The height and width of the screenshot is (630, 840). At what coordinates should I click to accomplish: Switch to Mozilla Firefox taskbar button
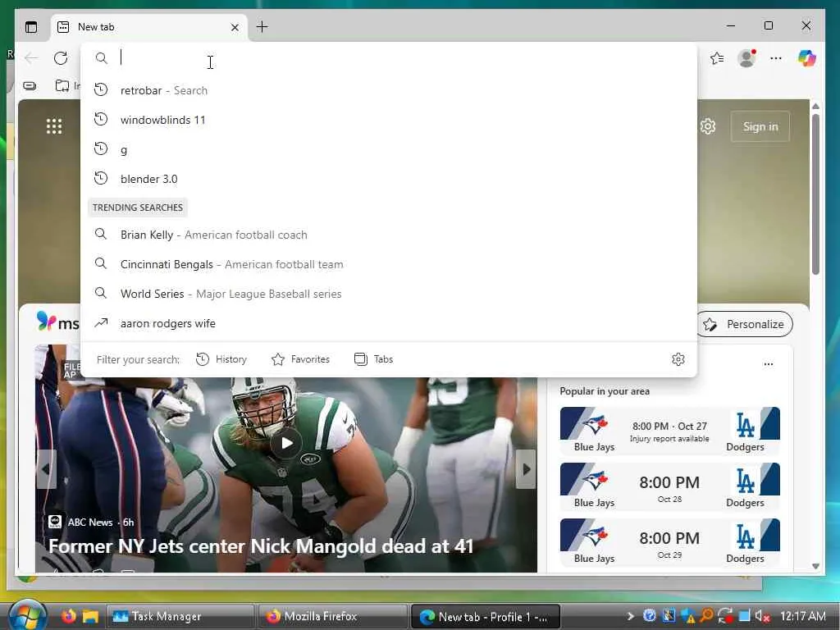click(332, 617)
